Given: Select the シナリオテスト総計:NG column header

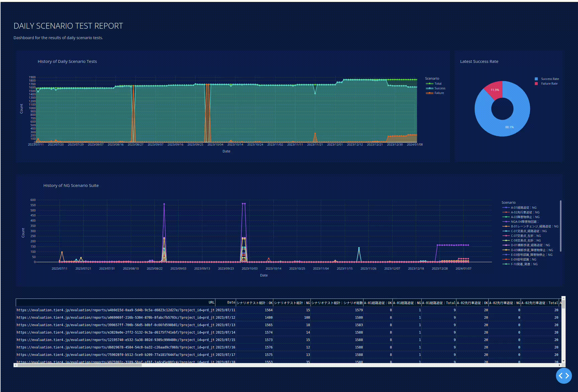Looking at the screenshot, I should [x=292, y=303].
